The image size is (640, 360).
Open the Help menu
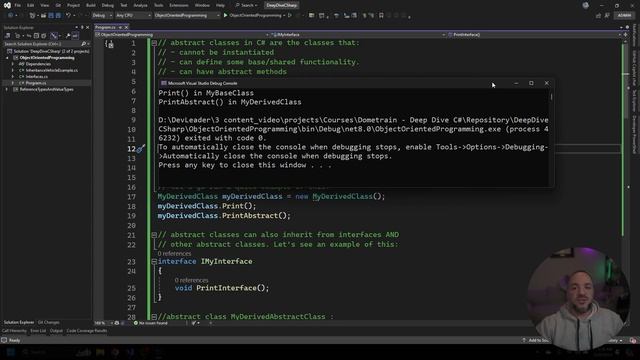point(220,5)
